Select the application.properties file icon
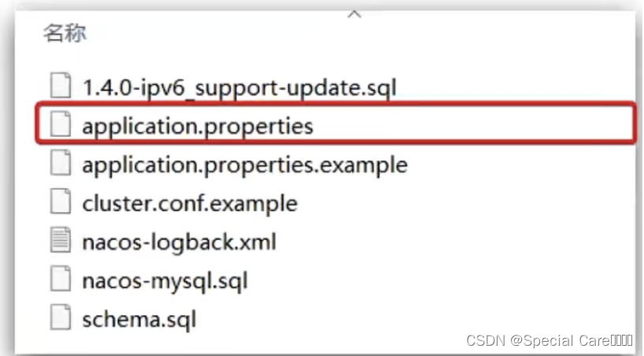The width and height of the screenshot is (644, 356). (61, 124)
